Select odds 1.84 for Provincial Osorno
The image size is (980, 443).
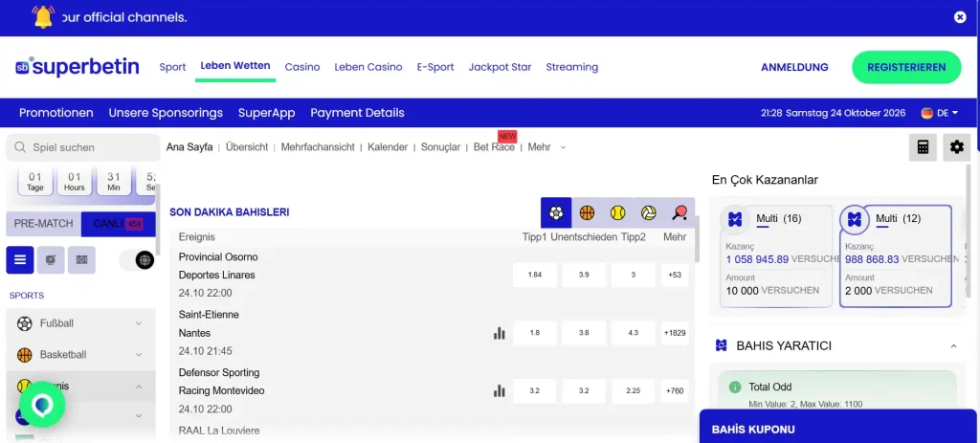(534, 275)
